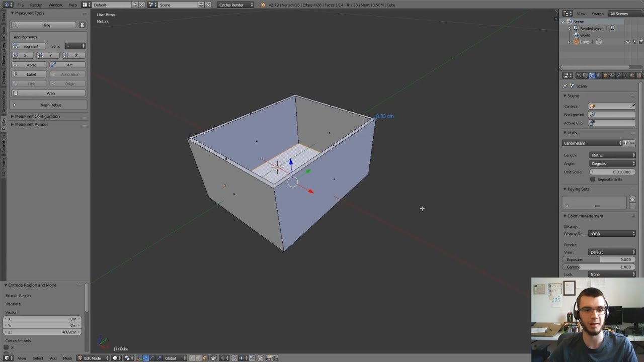Adjust the Gamma slider
Image resolution: width=644 pixels, height=362 pixels.
tap(599, 267)
